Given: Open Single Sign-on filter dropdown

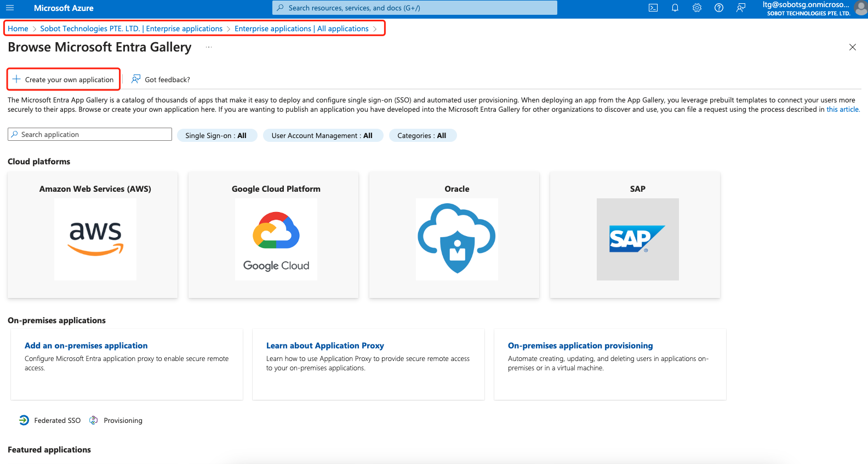Looking at the screenshot, I should click(x=216, y=135).
